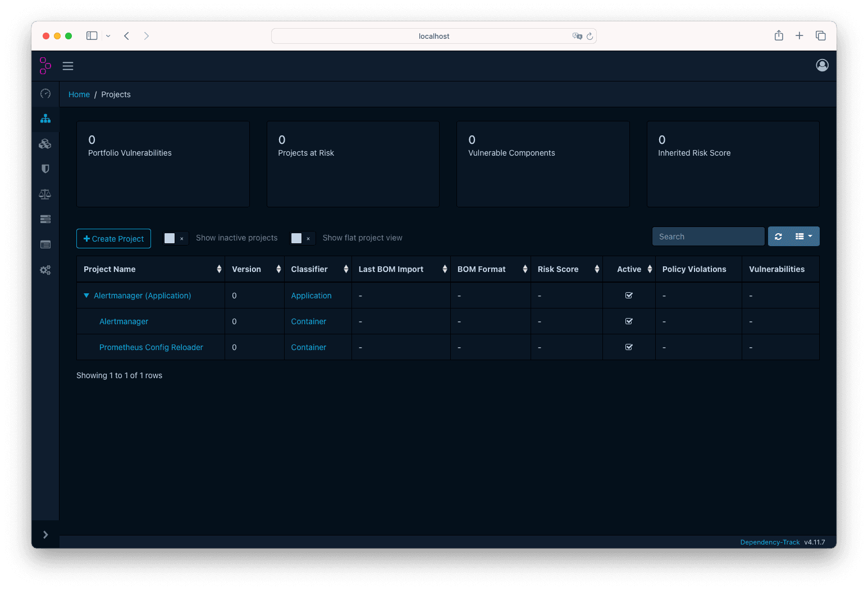Refresh the project table
The height and width of the screenshot is (590, 868).
tap(778, 236)
